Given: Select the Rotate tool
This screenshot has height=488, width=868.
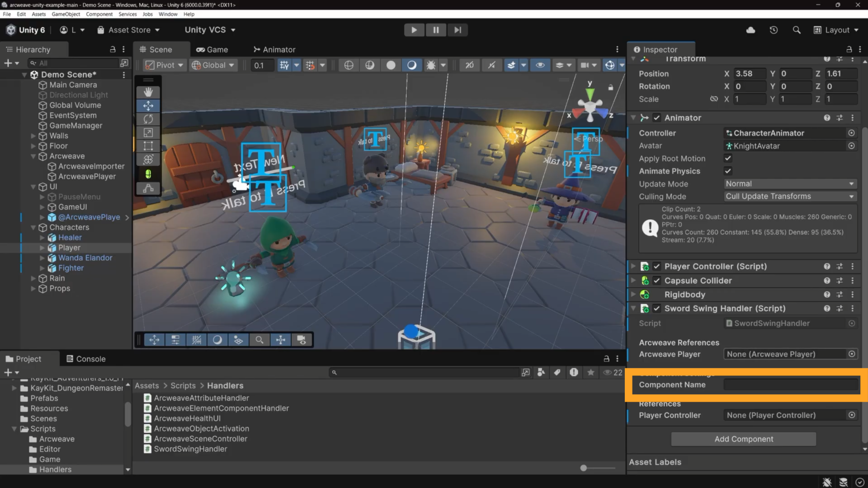Looking at the screenshot, I should (148, 119).
